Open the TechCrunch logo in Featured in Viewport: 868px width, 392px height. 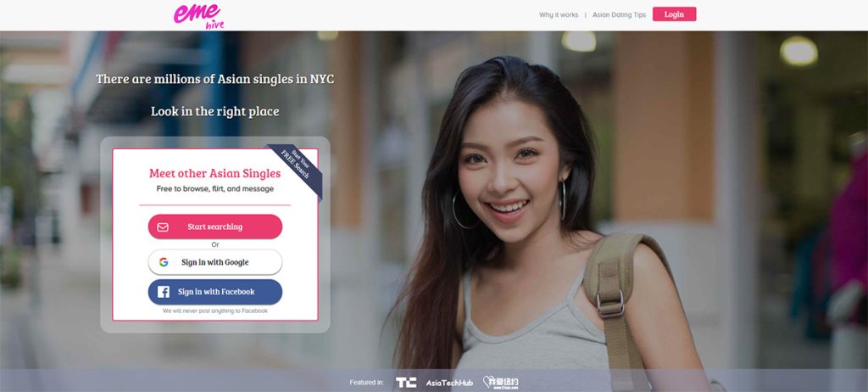(x=406, y=383)
